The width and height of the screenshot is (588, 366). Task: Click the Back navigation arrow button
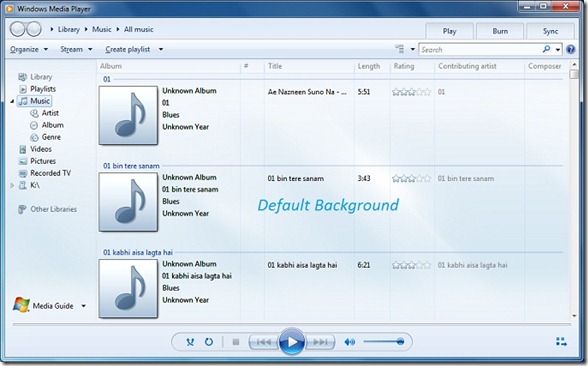click(x=18, y=29)
